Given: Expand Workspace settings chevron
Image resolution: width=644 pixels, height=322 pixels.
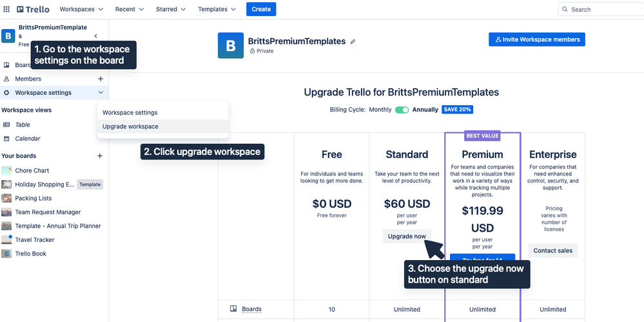Looking at the screenshot, I should [101, 92].
